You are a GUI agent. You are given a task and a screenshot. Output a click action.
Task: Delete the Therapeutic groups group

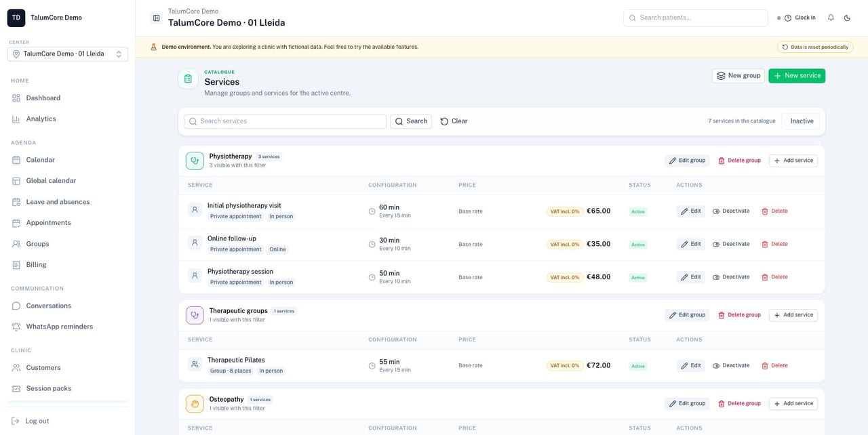point(739,315)
